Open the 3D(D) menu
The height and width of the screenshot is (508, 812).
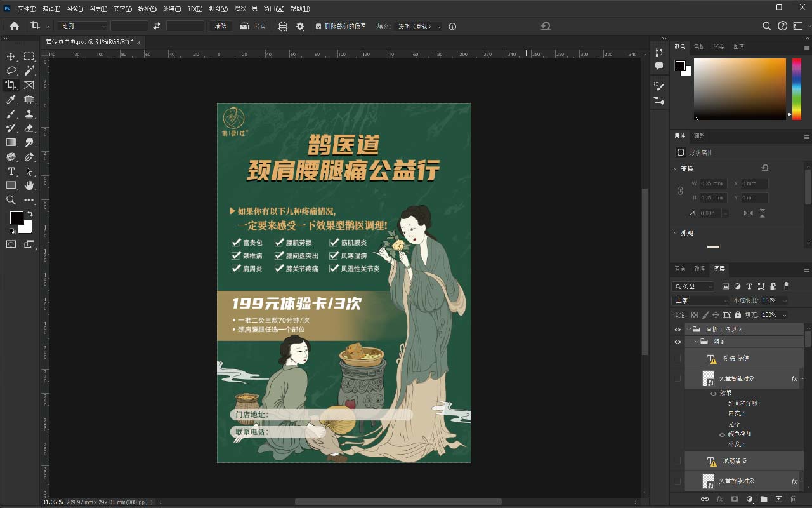(x=195, y=9)
